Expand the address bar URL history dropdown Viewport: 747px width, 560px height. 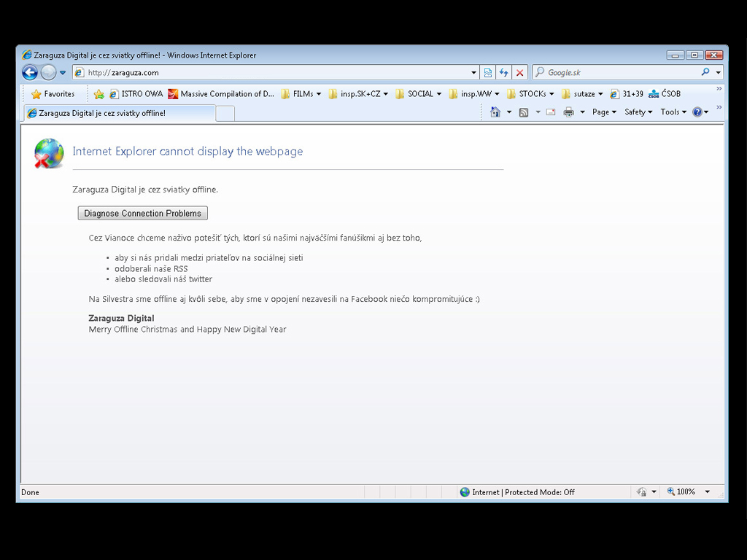pos(473,73)
